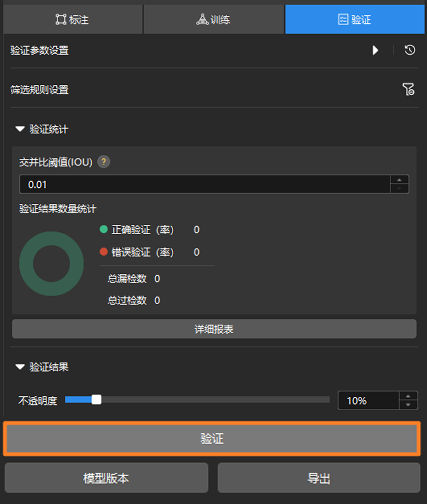
Task: Click the 错误验证 (率) text
Action: coord(143,252)
